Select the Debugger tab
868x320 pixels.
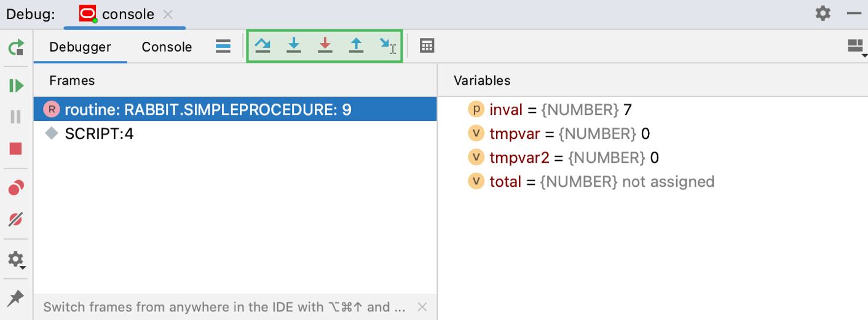80,47
